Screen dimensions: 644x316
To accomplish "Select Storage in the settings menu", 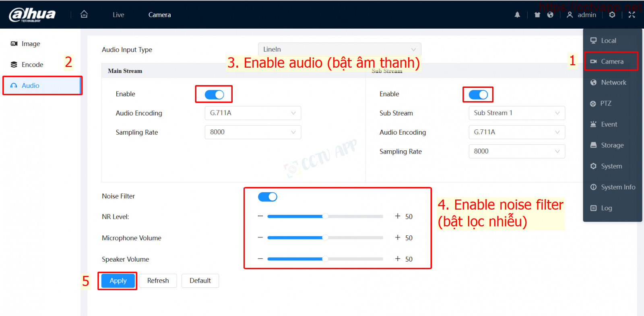I will click(x=612, y=145).
